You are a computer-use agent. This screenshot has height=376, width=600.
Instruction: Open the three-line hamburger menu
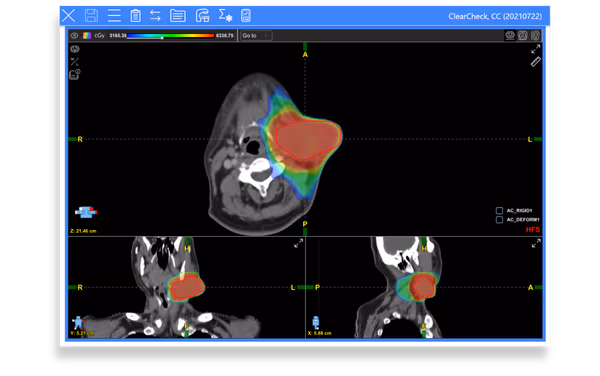[114, 16]
